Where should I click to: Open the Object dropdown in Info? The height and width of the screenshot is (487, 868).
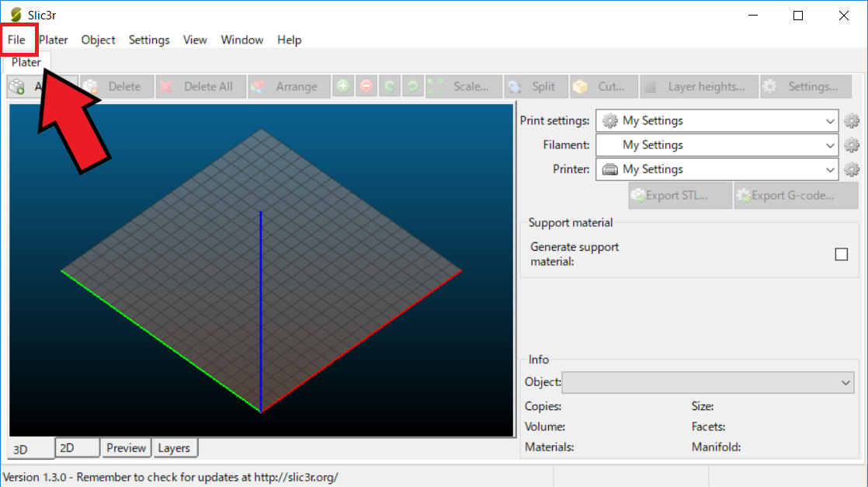tap(708, 382)
